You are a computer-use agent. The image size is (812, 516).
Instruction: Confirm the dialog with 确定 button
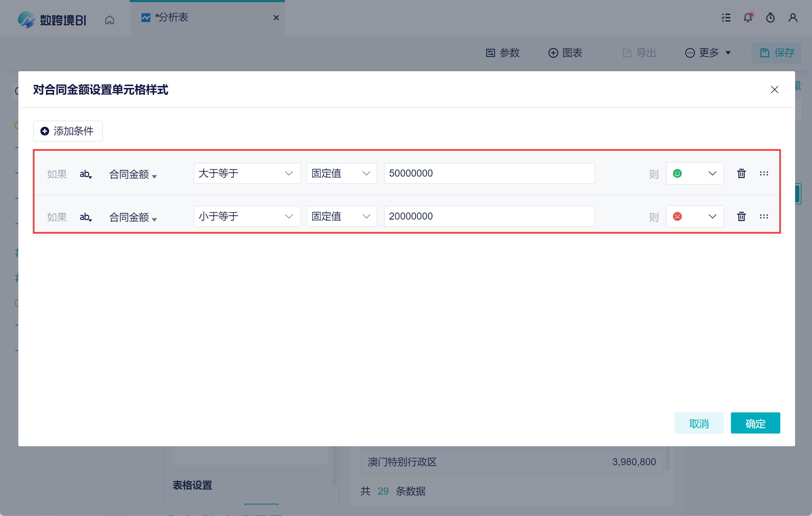[755, 423]
